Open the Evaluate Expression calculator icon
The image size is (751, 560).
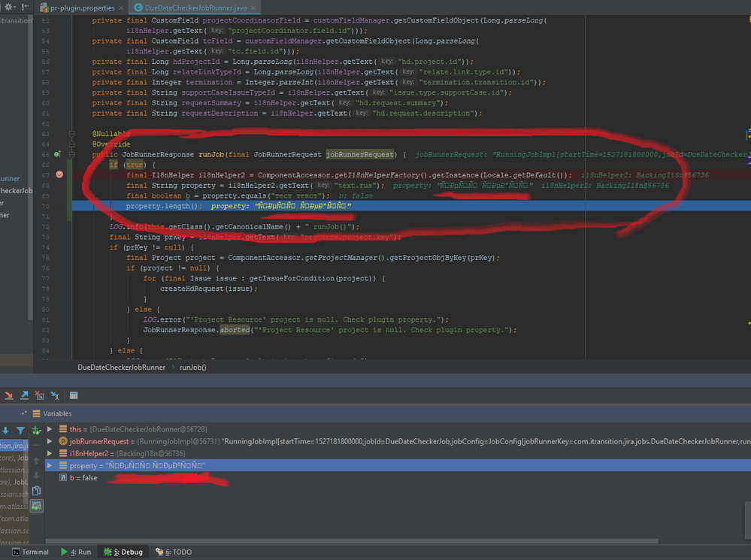click(x=74, y=395)
